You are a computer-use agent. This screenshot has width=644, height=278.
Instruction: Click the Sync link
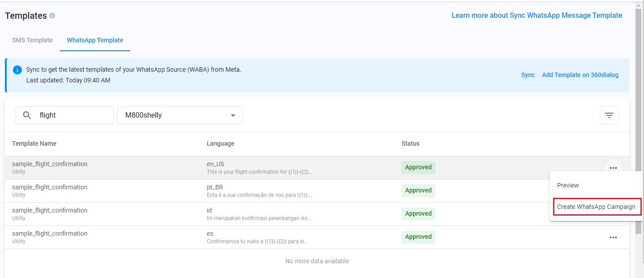528,75
